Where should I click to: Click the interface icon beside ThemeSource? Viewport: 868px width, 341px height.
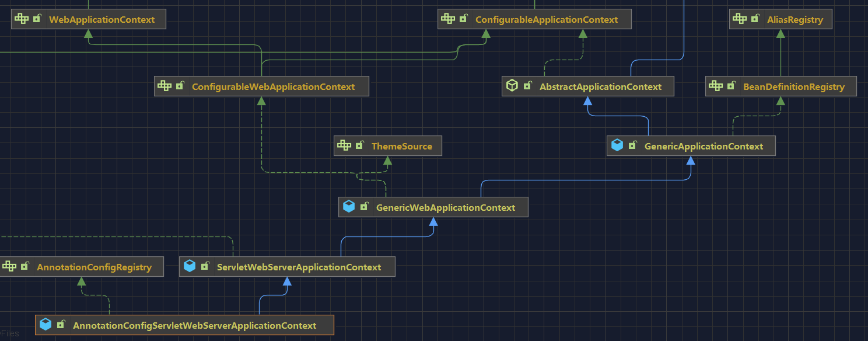point(344,145)
